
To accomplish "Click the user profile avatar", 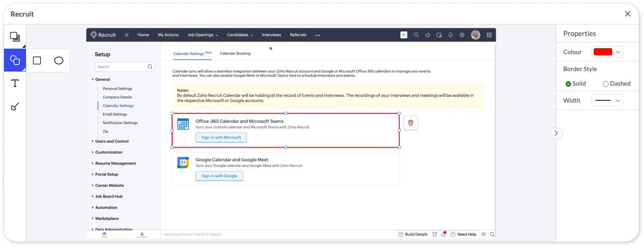I will coord(476,35).
